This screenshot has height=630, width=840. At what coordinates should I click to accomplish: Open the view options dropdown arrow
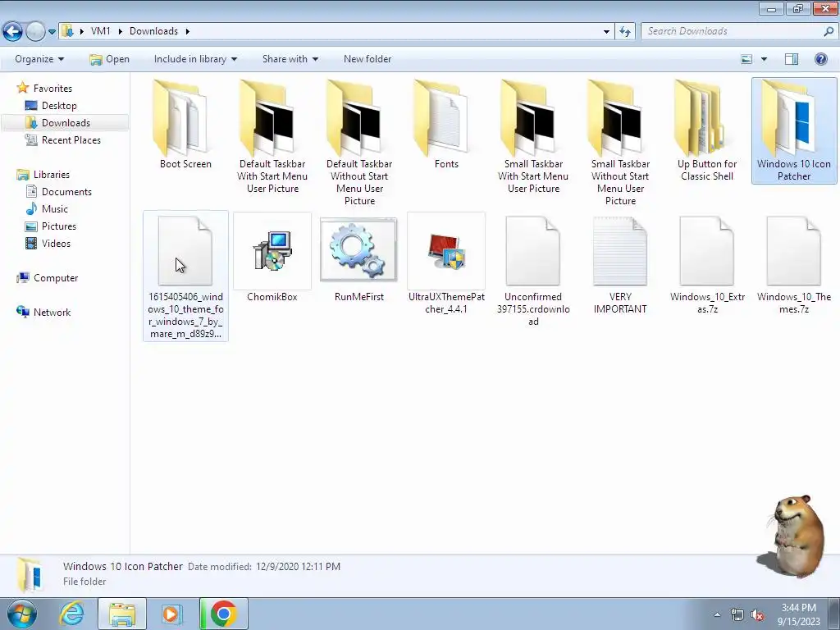764,59
